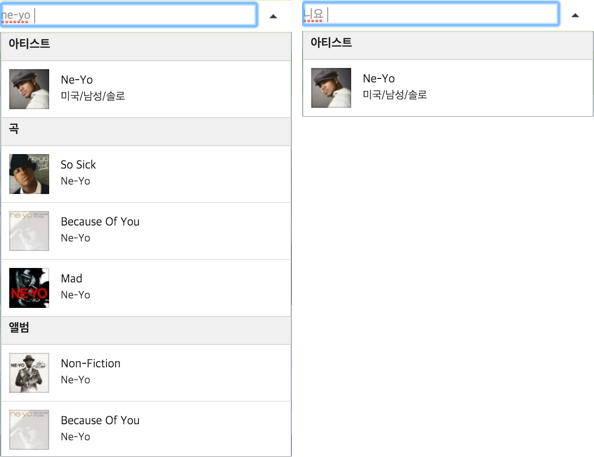The height and width of the screenshot is (457, 594).
Task: Select Because Of You under 앨범 section
Action: [146, 429]
